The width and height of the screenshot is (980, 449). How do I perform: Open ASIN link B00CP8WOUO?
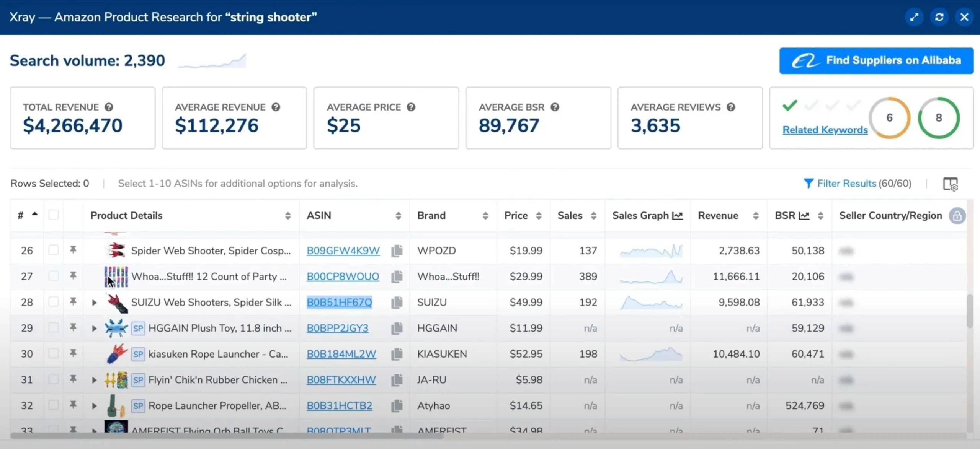343,277
